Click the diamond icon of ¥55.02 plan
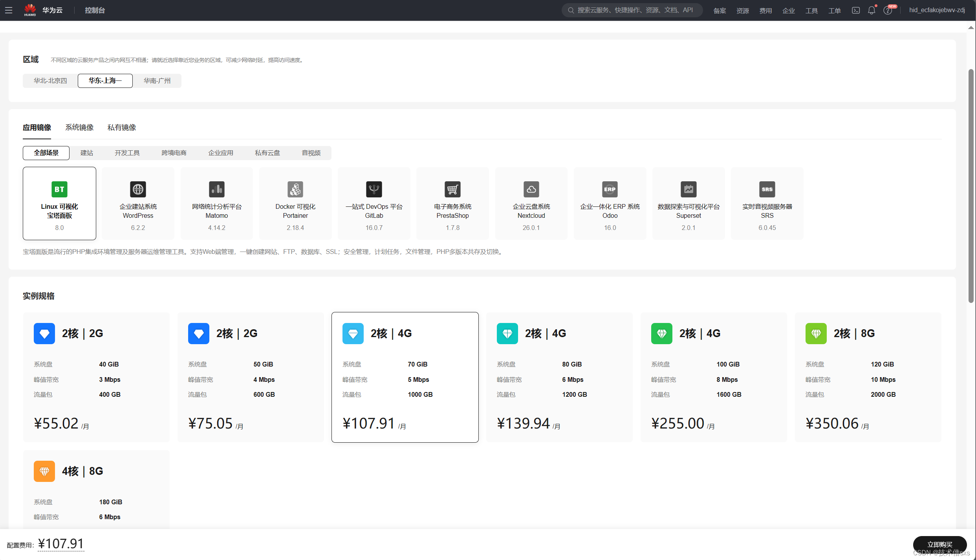The image size is (976, 560). [44, 334]
